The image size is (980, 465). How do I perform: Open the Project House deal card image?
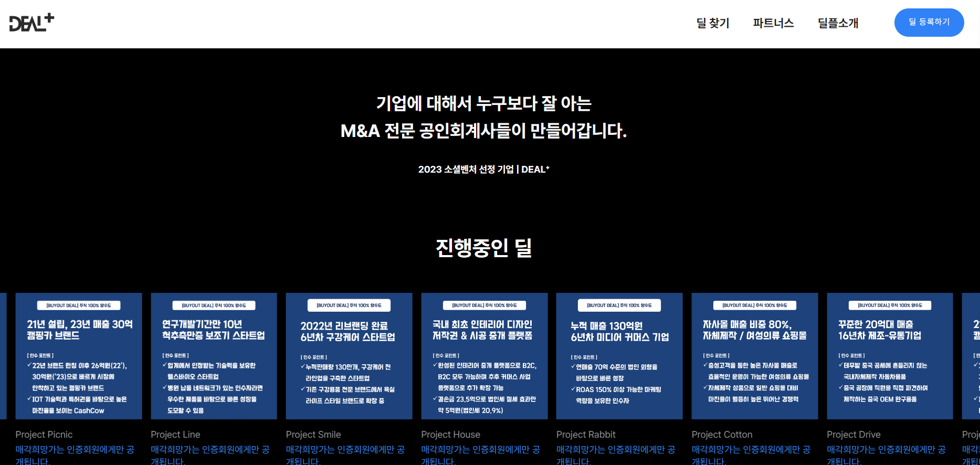[484, 356]
